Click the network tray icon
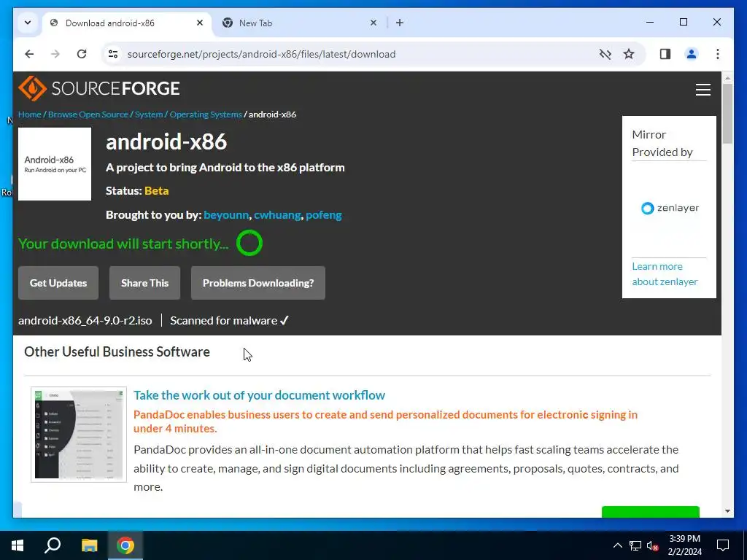Viewport: 747px width, 560px height. [x=635, y=545]
